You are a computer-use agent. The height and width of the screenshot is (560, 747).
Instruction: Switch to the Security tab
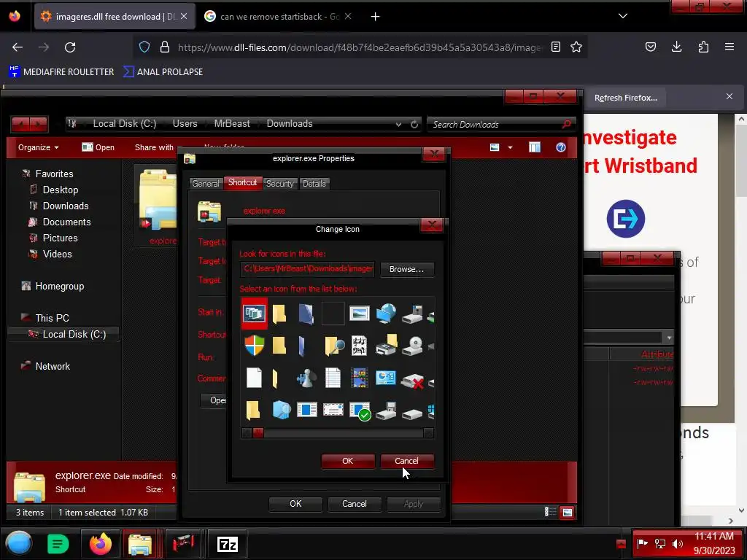coord(279,184)
